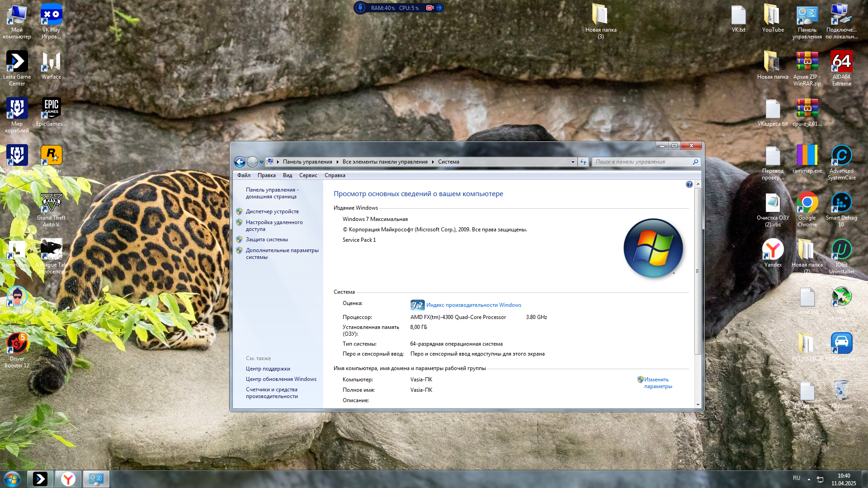Open Advanced SystemCare desktop shortcut
Image resolution: width=868 pixels, height=488 pixels.
pos(841,156)
